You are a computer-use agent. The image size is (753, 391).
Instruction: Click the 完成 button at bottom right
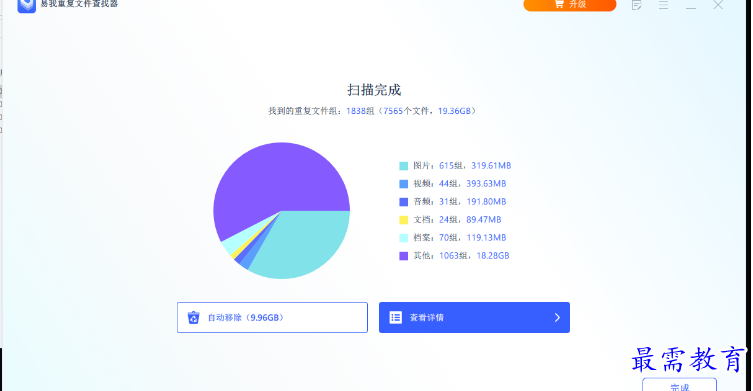click(x=680, y=386)
